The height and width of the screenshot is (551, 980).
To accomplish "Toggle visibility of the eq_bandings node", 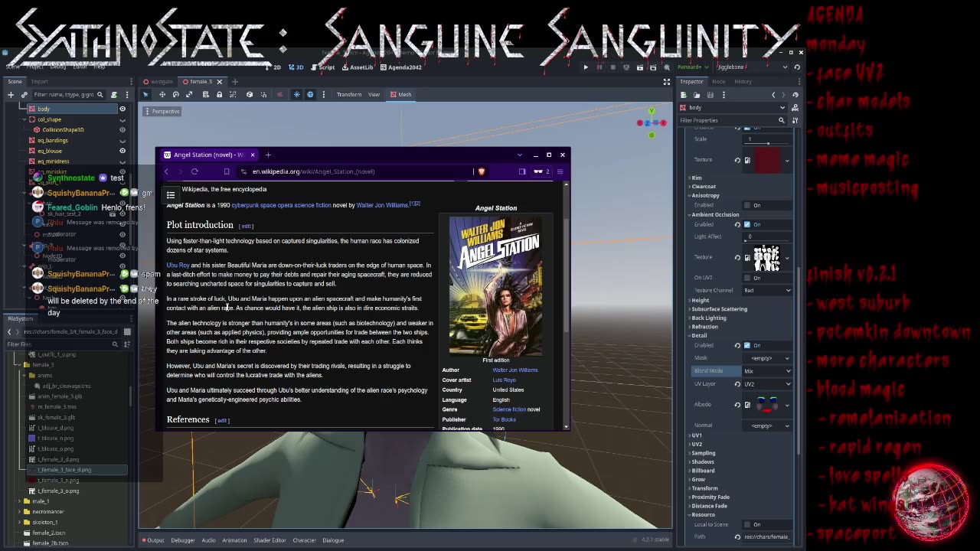I will 122,140.
